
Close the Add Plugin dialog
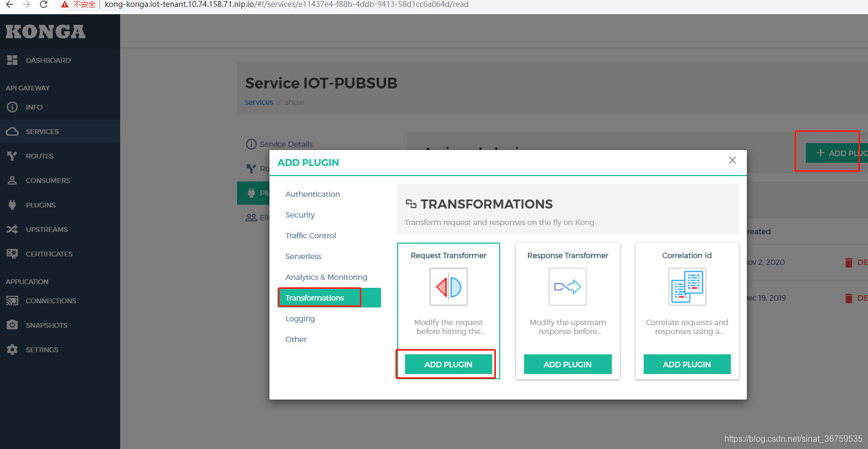tap(732, 160)
